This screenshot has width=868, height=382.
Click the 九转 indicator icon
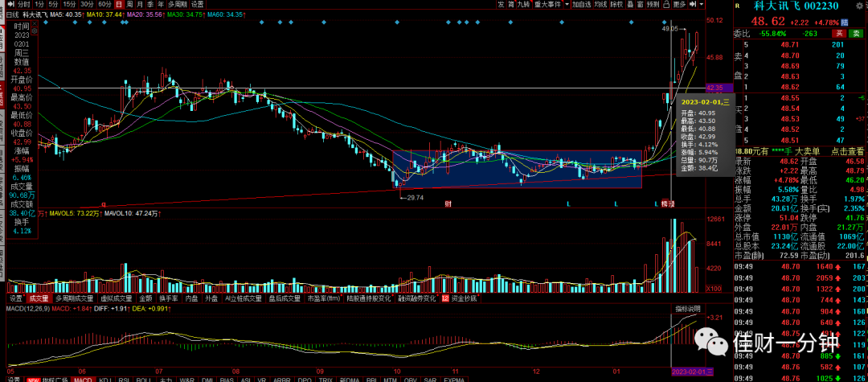[x=524, y=5]
